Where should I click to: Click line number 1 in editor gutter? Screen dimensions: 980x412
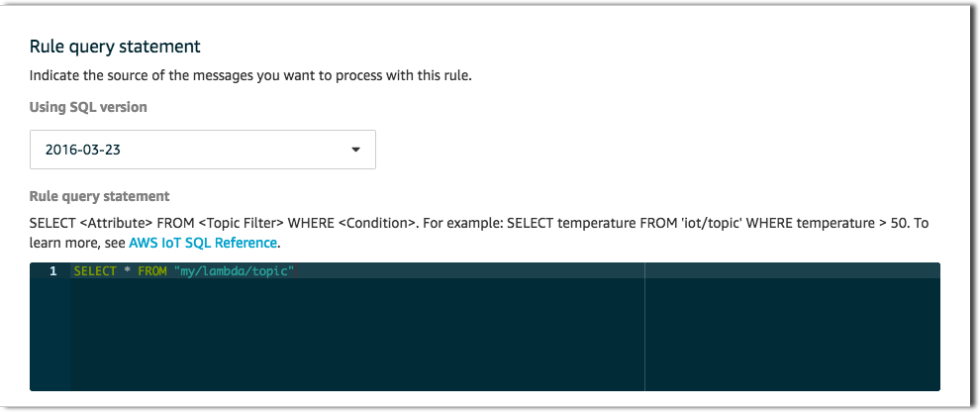(53, 271)
